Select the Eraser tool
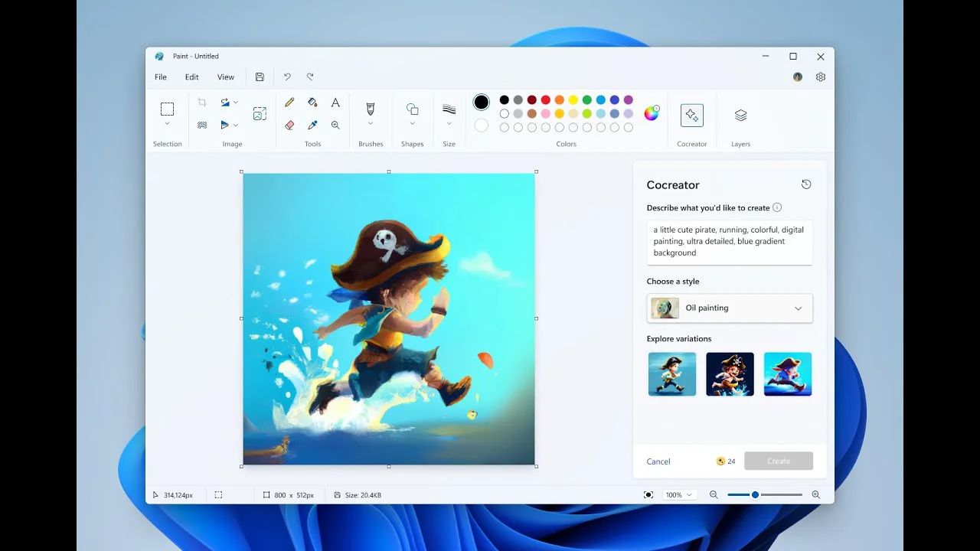 (289, 125)
